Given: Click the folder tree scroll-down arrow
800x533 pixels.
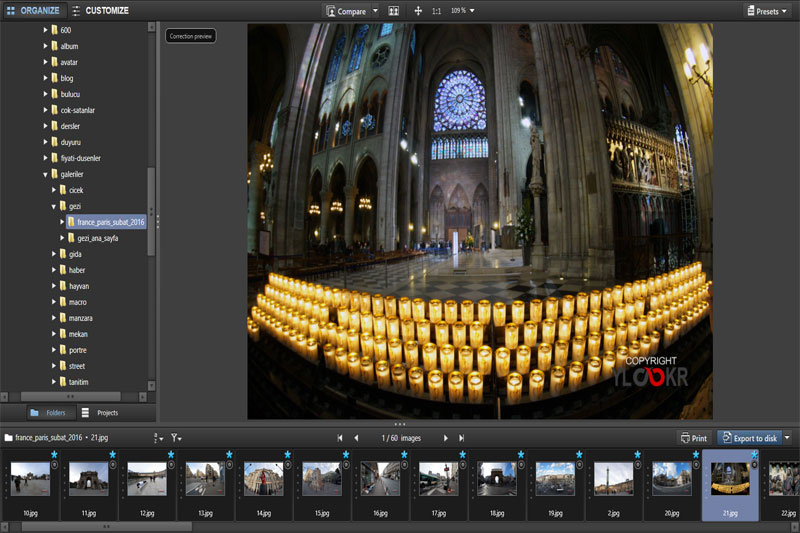Looking at the screenshot, I should (152, 386).
